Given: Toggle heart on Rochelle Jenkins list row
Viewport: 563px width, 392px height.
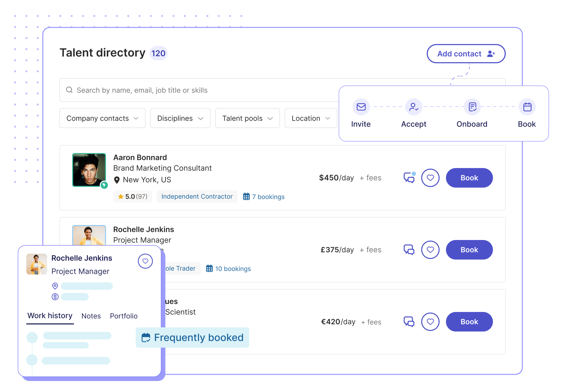Looking at the screenshot, I should [x=430, y=250].
